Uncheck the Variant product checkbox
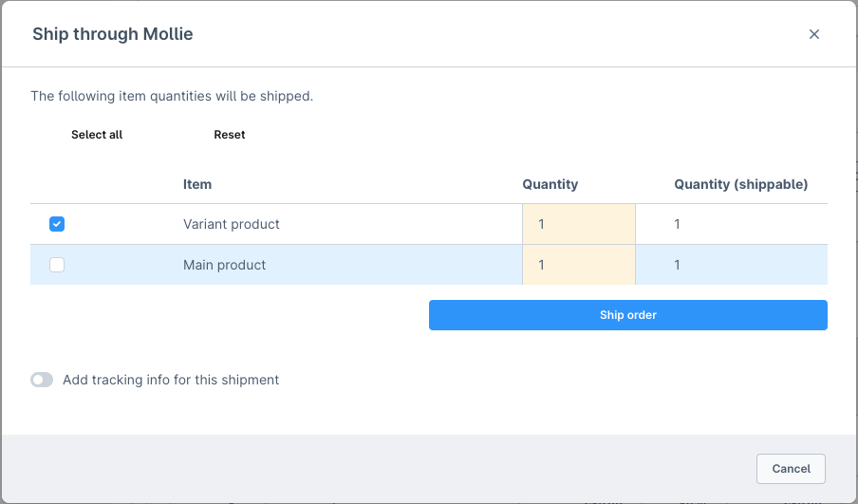The width and height of the screenshot is (858, 504). click(57, 224)
